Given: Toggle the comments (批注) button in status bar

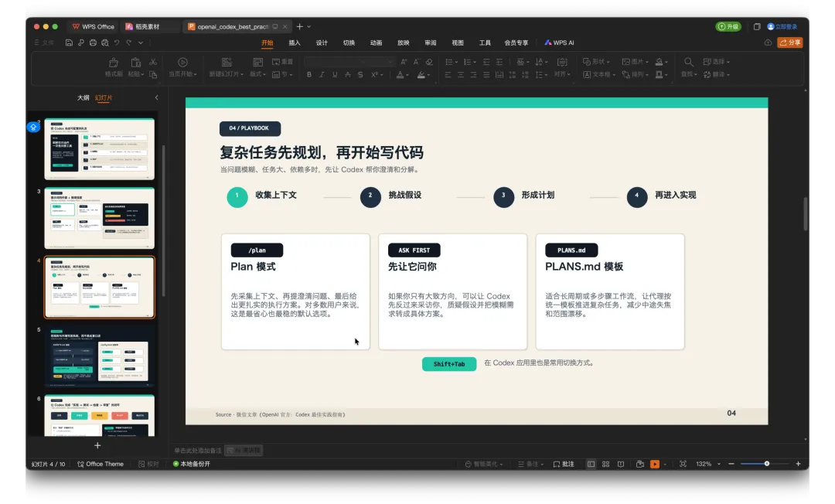Looking at the screenshot, I should [x=564, y=464].
